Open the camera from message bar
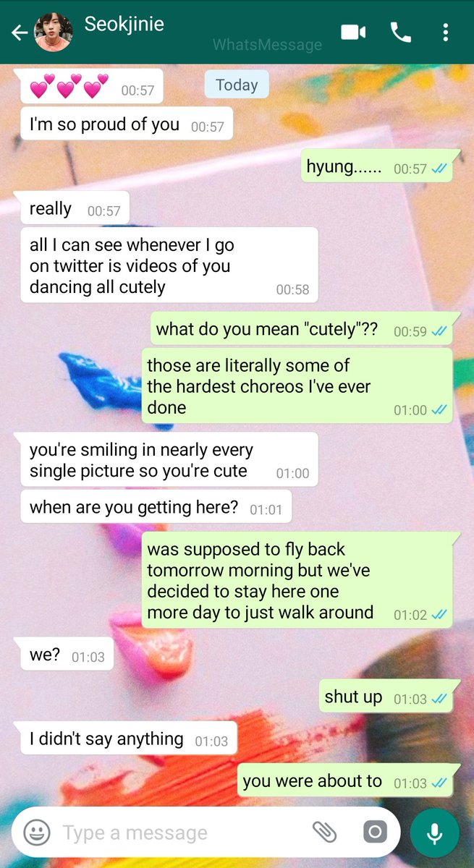474x868 pixels. [x=374, y=833]
